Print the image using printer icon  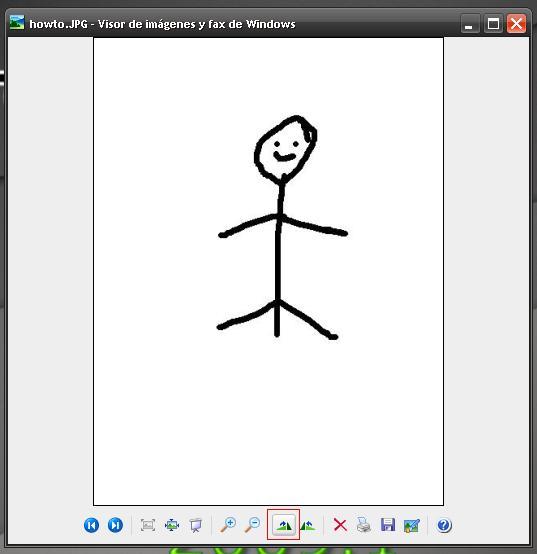(364, 525)
